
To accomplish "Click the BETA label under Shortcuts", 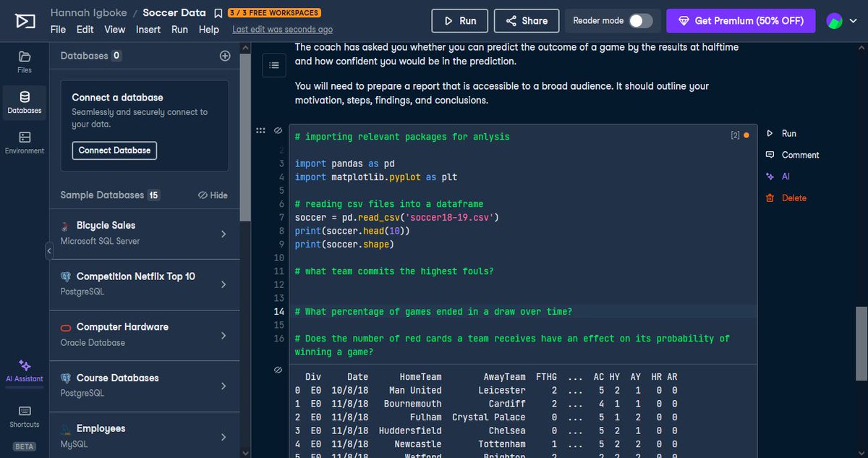I will pos(25,446).
